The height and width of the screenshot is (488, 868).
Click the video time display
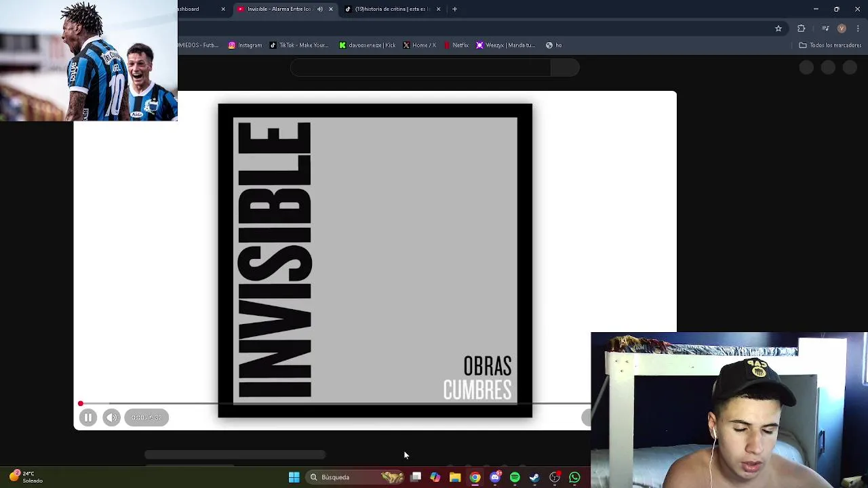(x=146, y=418)
